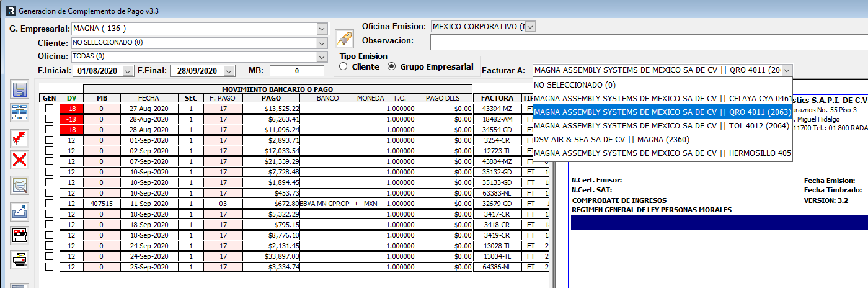Click the F.Inicial date value 01/08/2020
868x288 pixels.
point(97,71)
